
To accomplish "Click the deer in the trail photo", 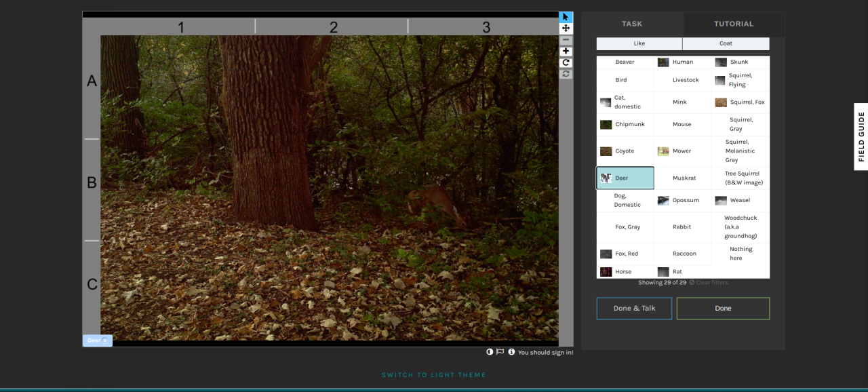I will coord(437,205).
